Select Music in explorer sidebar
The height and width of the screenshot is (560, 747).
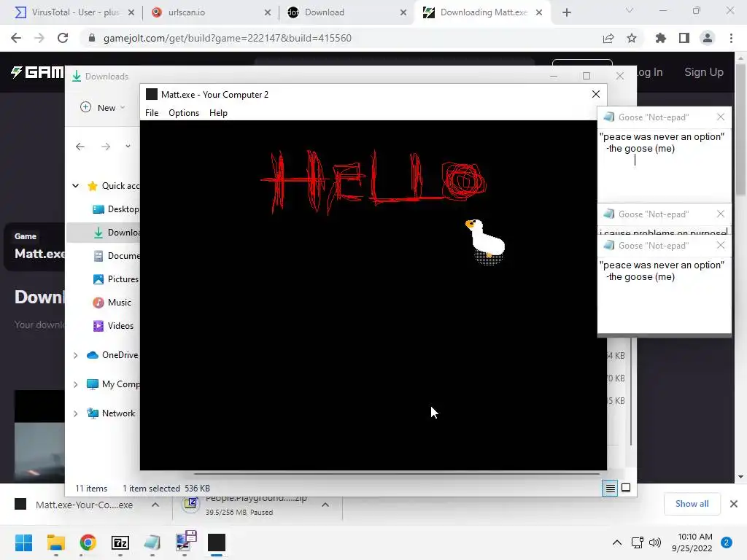(112, 303)
